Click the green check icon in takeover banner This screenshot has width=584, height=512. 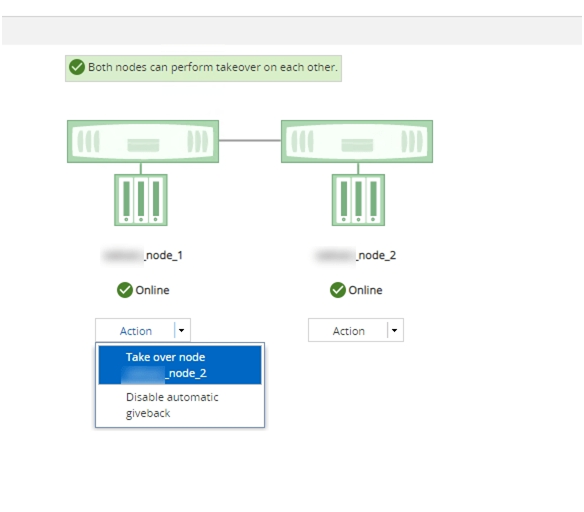[77, 67]
